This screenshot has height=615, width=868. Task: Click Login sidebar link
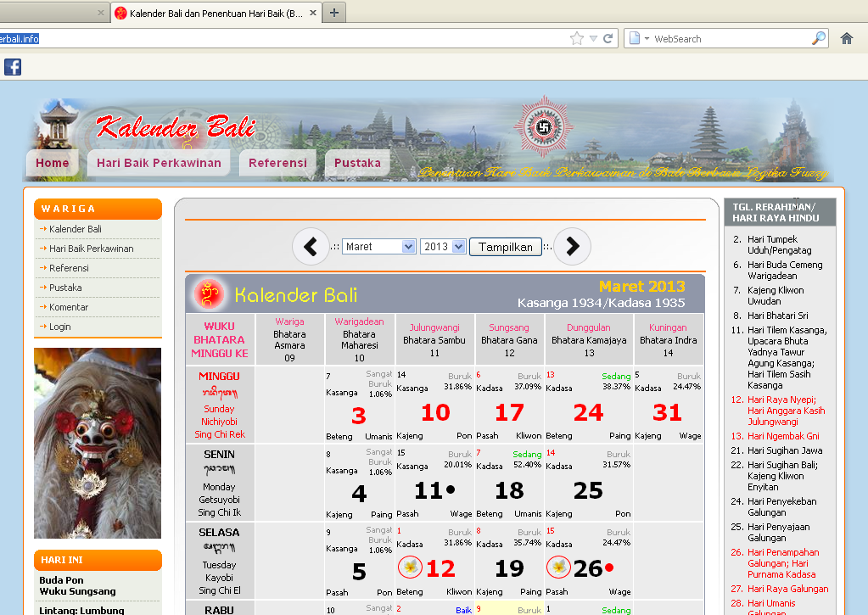coord(59,327)
